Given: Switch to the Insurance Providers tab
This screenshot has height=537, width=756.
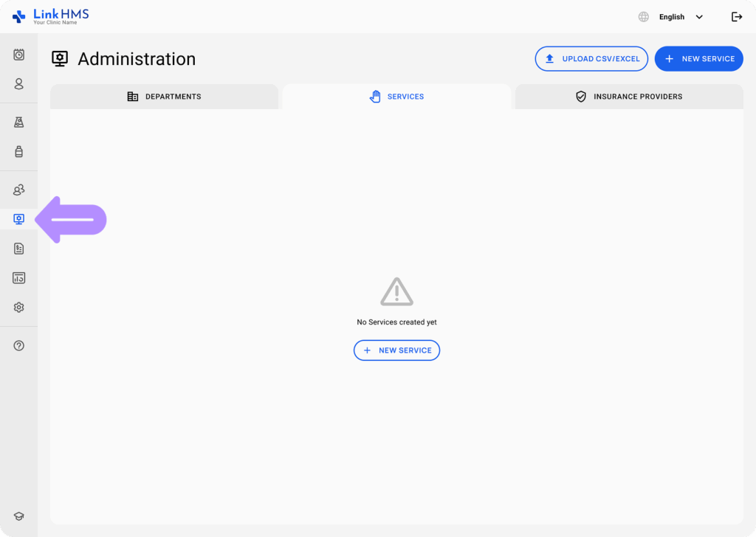Looking at the screenshot, I should pos(629,97).
